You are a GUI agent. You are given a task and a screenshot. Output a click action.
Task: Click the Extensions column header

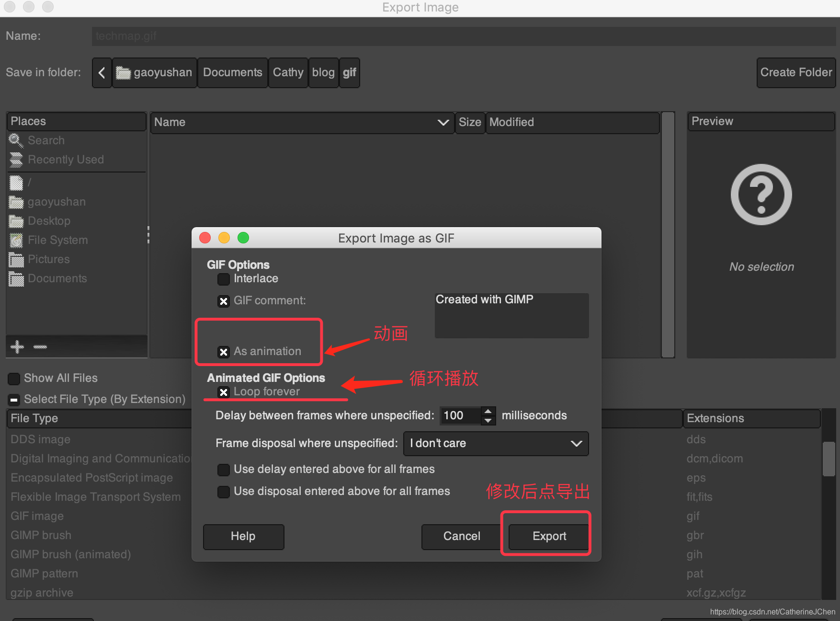tap(751, 418)
